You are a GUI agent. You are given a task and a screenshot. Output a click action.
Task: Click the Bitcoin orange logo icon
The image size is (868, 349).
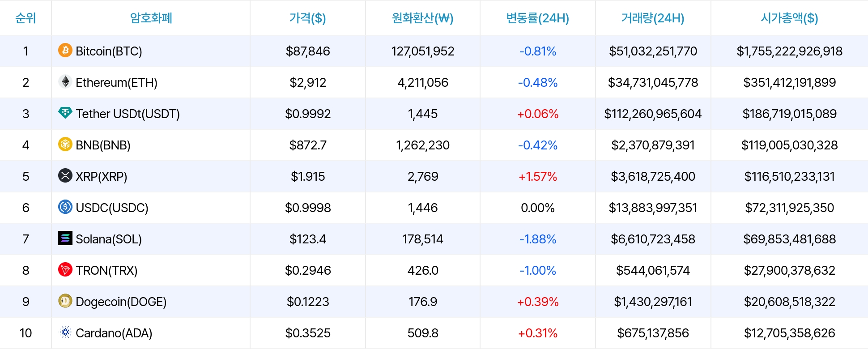[x=65, y=50]
